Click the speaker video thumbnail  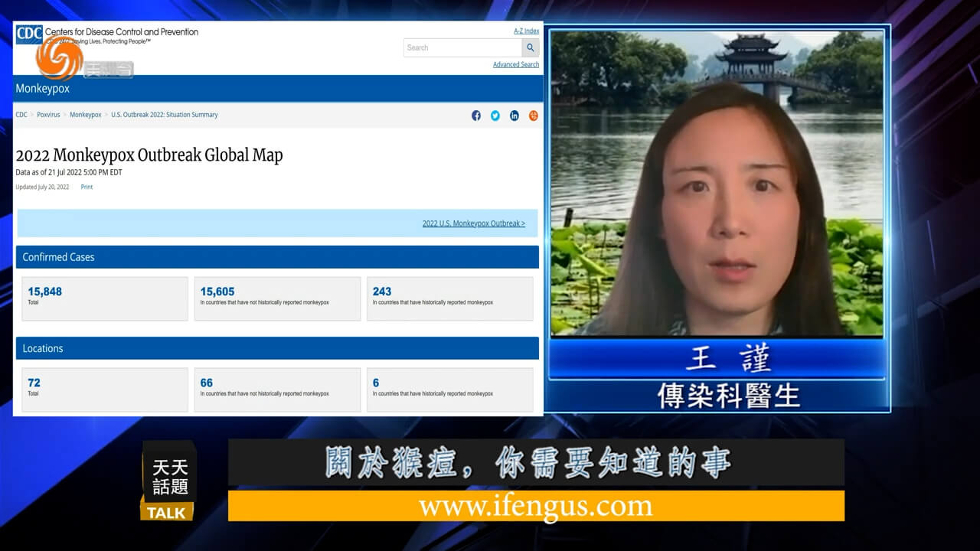click(717, 182)
